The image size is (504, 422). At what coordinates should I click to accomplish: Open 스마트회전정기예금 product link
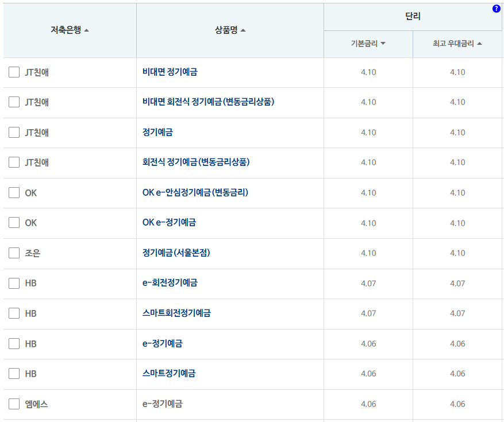point(176,313)
